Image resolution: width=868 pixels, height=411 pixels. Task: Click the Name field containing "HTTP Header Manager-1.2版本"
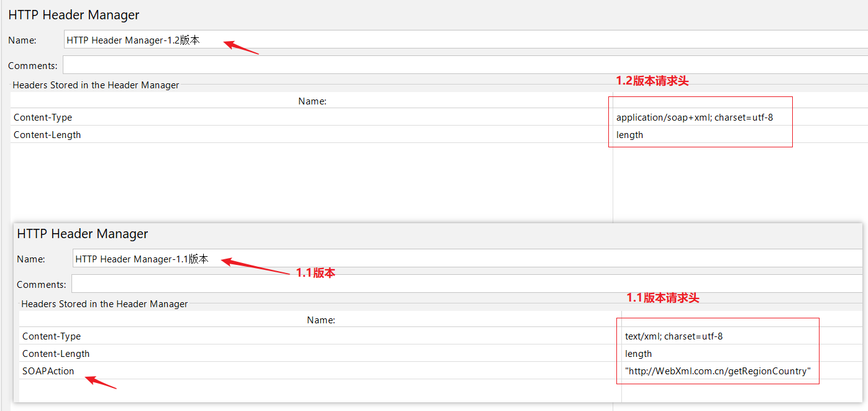[x=435, y=40]
